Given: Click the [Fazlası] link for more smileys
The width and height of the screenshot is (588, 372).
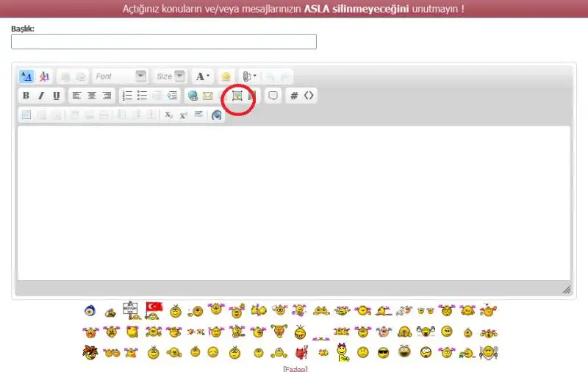Looking at the screenshot, I should (295, 368).
